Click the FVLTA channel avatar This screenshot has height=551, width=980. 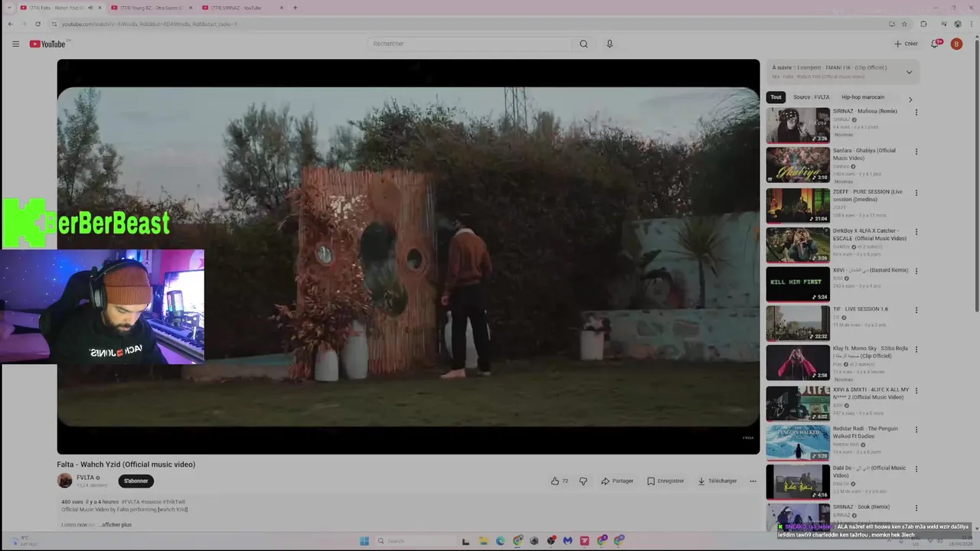click(x=64, y=481)
